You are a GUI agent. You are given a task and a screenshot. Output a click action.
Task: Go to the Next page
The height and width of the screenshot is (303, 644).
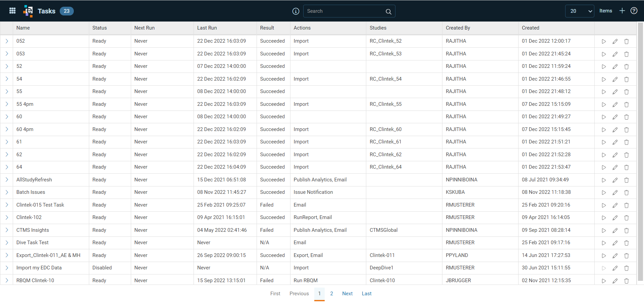347,294
